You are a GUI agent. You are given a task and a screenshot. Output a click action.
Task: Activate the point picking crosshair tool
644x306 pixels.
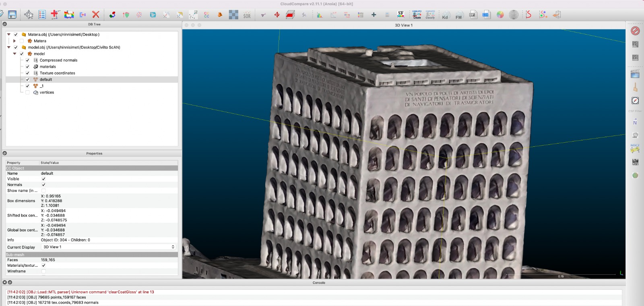(29, 15)
